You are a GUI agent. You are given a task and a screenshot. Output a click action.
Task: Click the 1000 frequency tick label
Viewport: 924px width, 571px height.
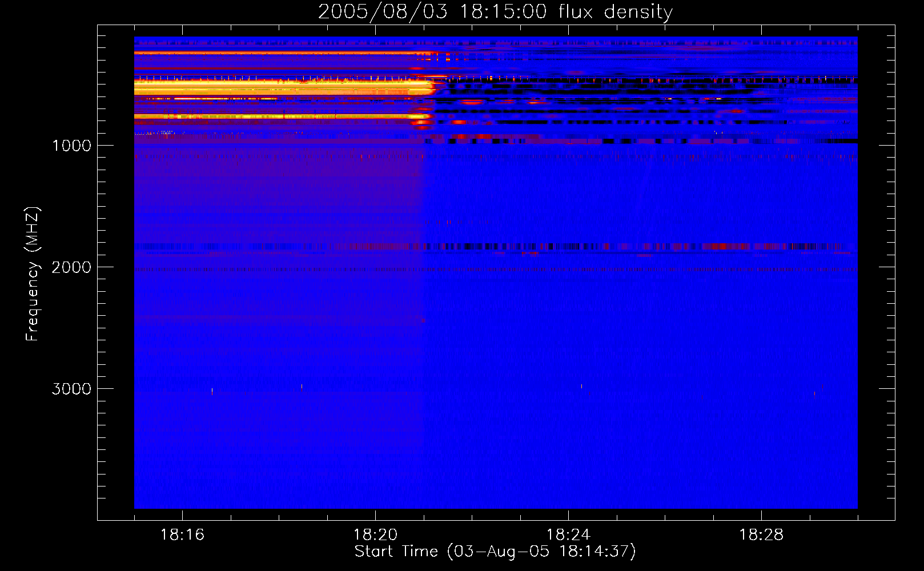(71, 146)
